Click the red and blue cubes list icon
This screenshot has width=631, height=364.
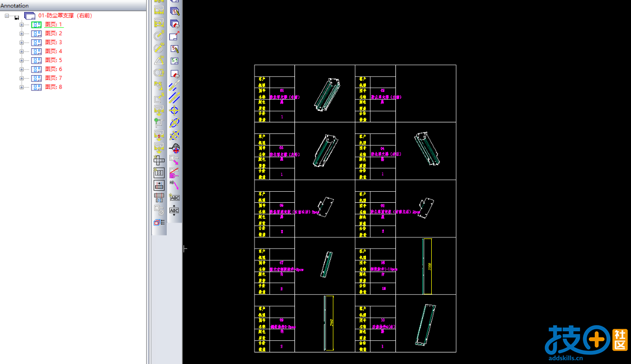click(x=159, y=222)
